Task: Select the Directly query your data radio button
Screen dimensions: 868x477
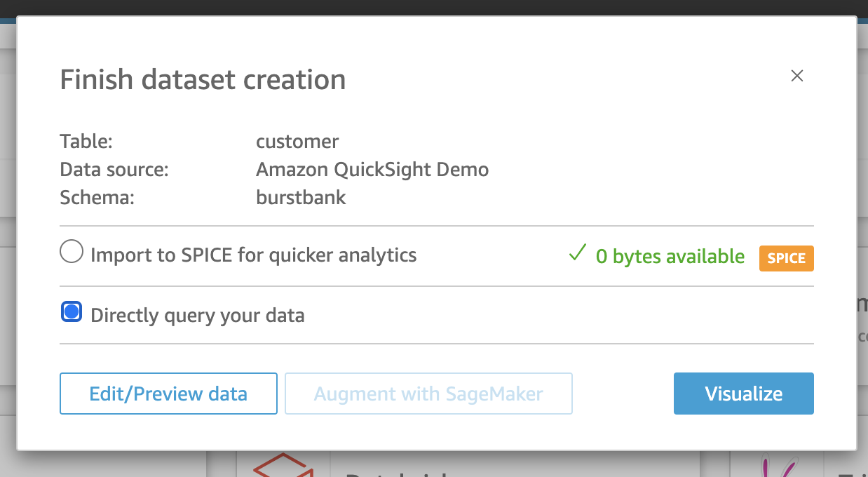Action: coord(72,311)
